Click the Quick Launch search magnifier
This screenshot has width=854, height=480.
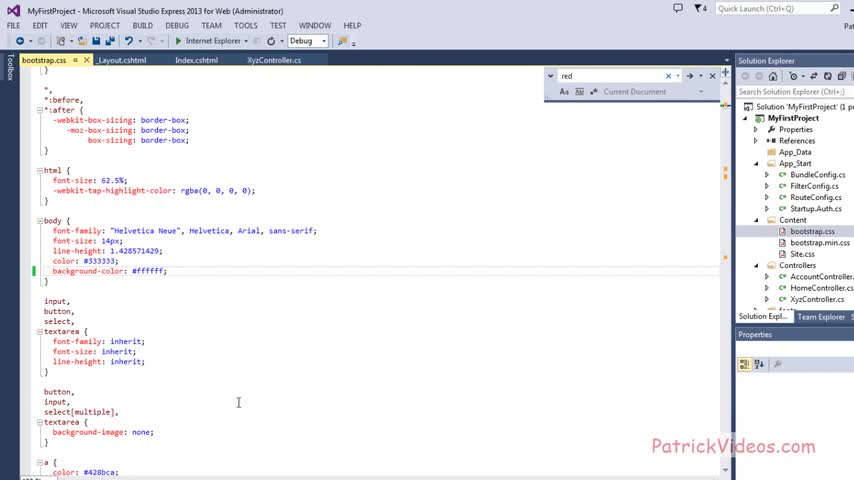[x=834, y=8]
